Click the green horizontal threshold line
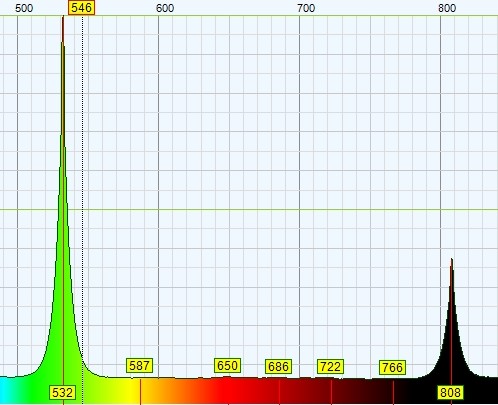498x405 pixels. [249, 210]
